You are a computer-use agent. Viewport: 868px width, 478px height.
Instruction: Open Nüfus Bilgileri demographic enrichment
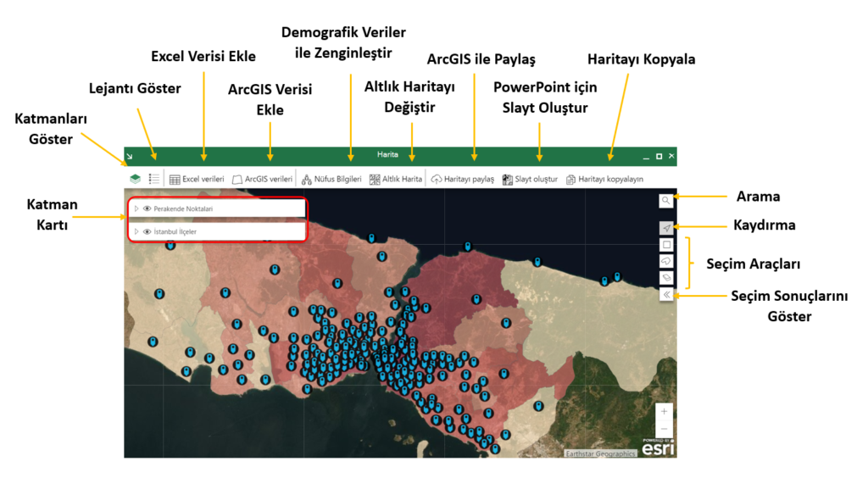[x=331, y=180]
